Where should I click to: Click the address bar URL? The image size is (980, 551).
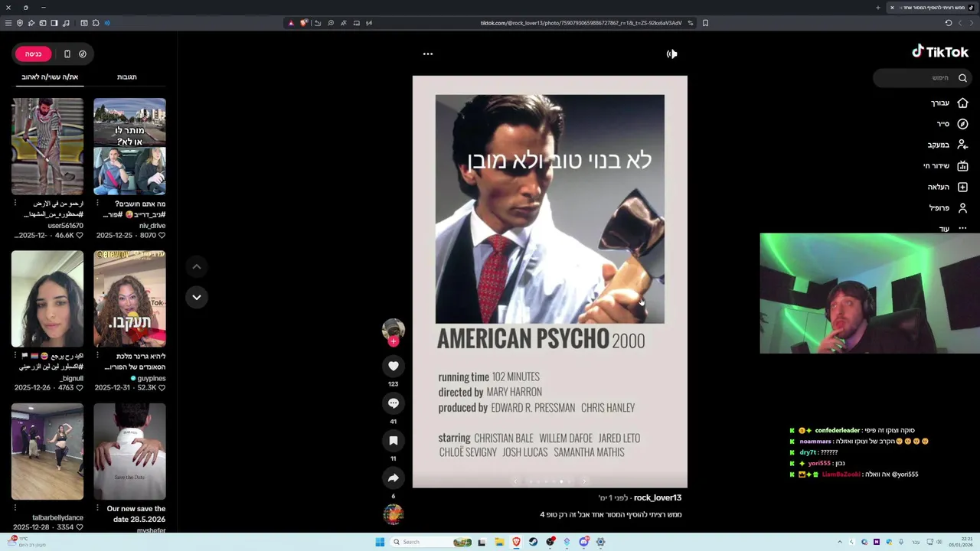(x=580, y=23)
